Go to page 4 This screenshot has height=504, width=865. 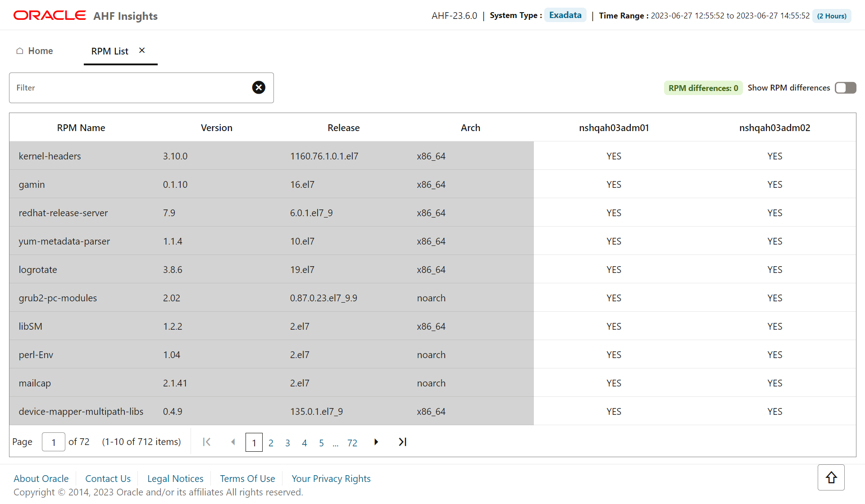click(305, 443)
